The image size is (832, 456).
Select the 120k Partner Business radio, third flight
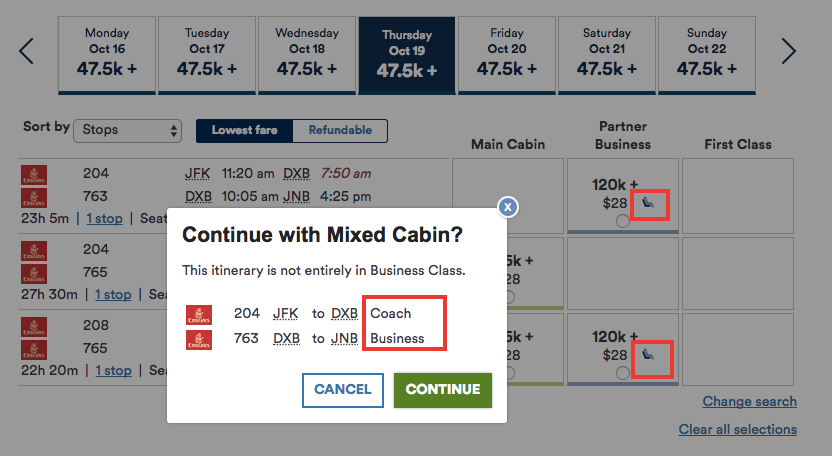[x=623, y=373]
